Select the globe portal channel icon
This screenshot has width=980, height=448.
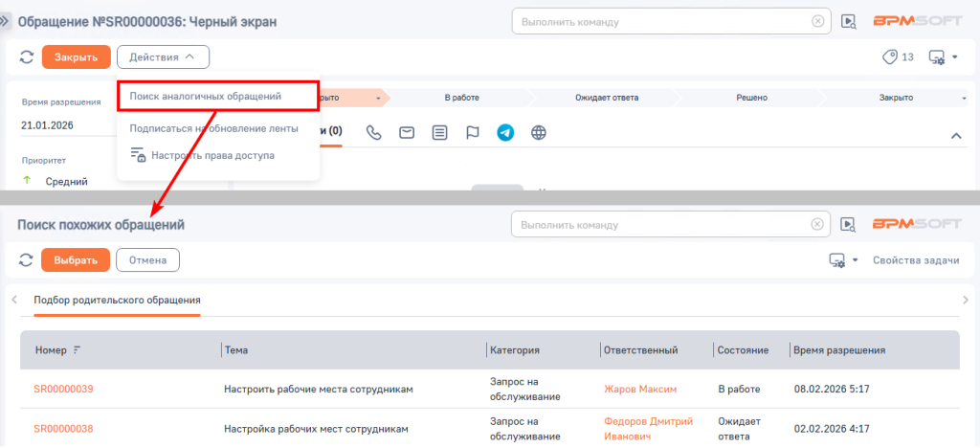pyautogui.click(x=539, y=132)
